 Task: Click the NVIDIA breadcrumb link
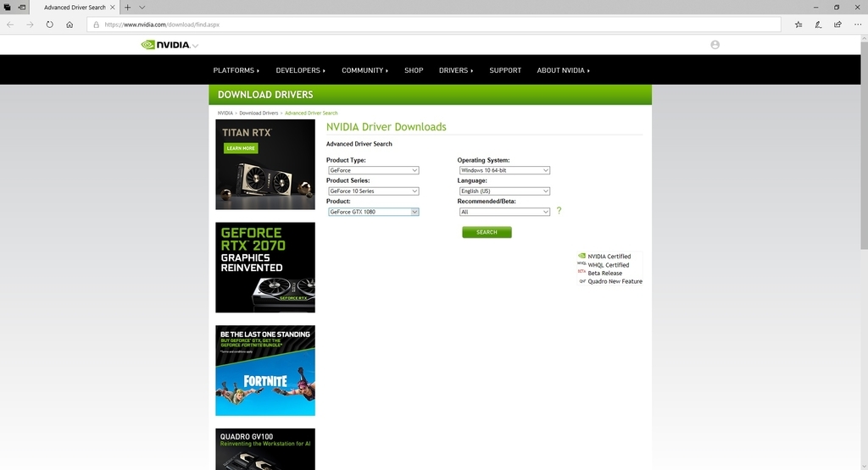click(225, 113)
